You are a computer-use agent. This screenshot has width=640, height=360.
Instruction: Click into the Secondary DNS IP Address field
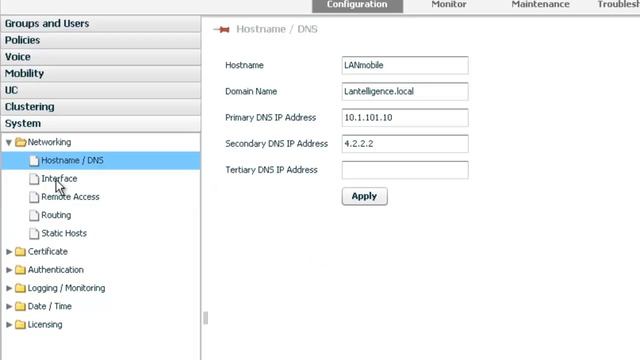(x=405, y=144)
